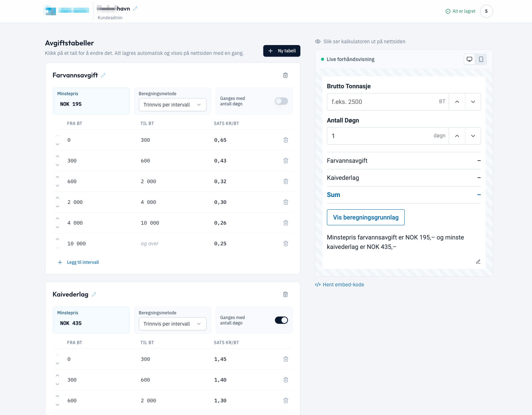Viewport: 532px width, 415px height.
Task: Edit the harbor name with pencil icon
Action: click(135, 8)
